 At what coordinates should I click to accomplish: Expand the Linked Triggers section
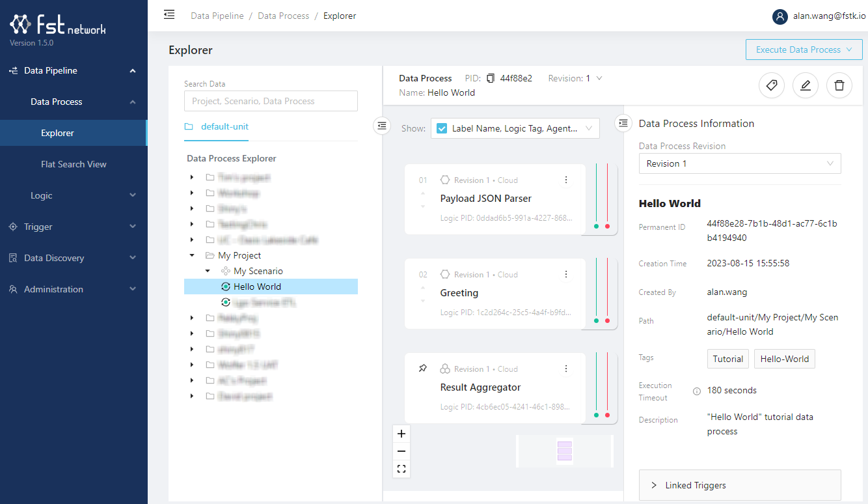(x=740, y=485)
